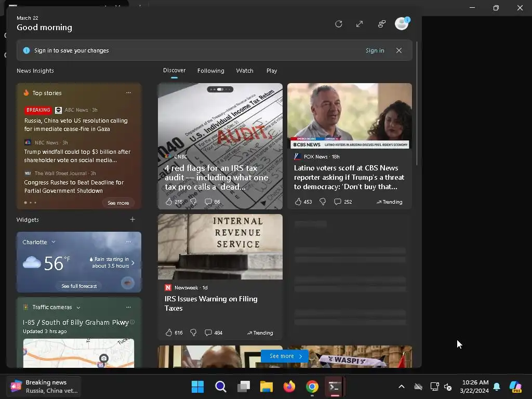Click See full forecast button
This screenshot has width=532, height=399.
79,286
